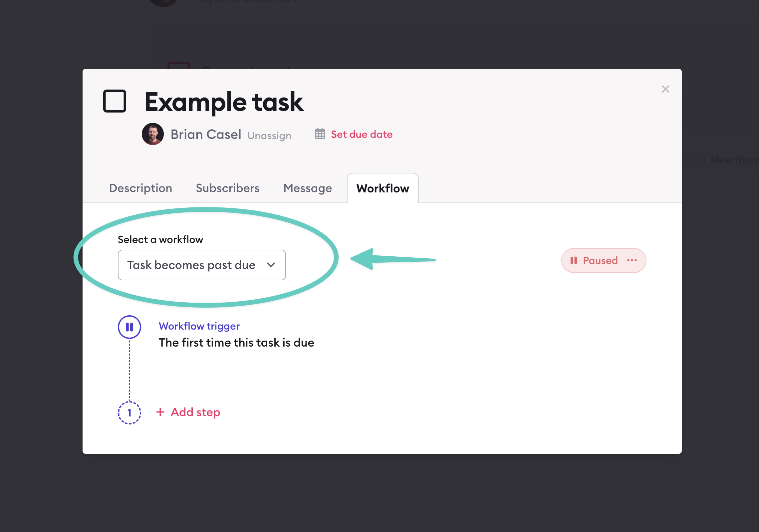
Task: Click the Set due date link
Action: coord(361,134)
